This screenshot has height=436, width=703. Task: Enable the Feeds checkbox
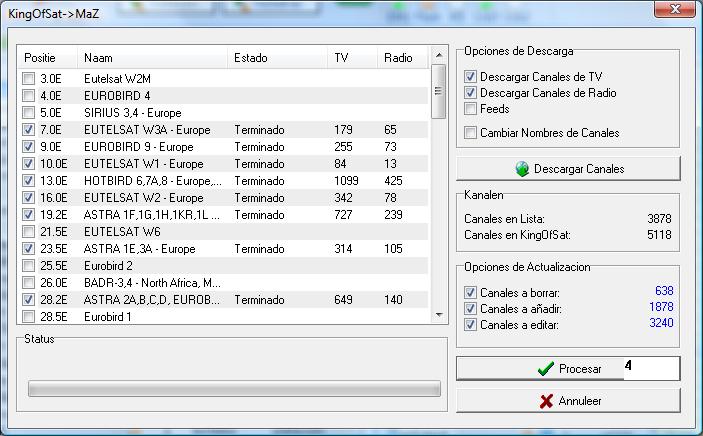470,109
